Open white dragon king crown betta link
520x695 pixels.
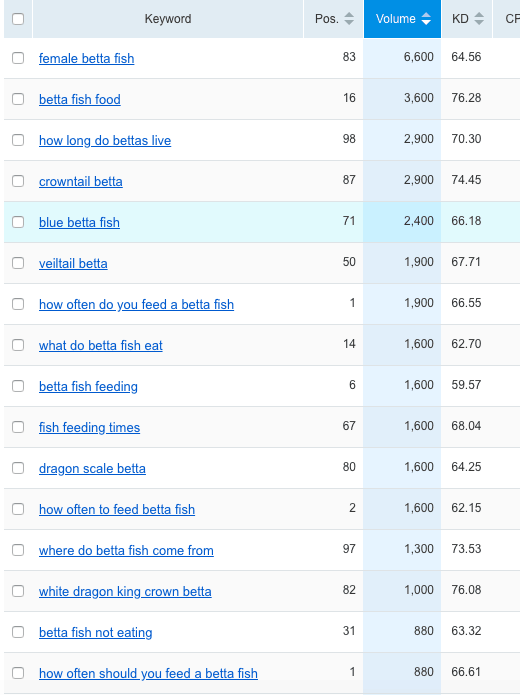[x=125, y=591]
